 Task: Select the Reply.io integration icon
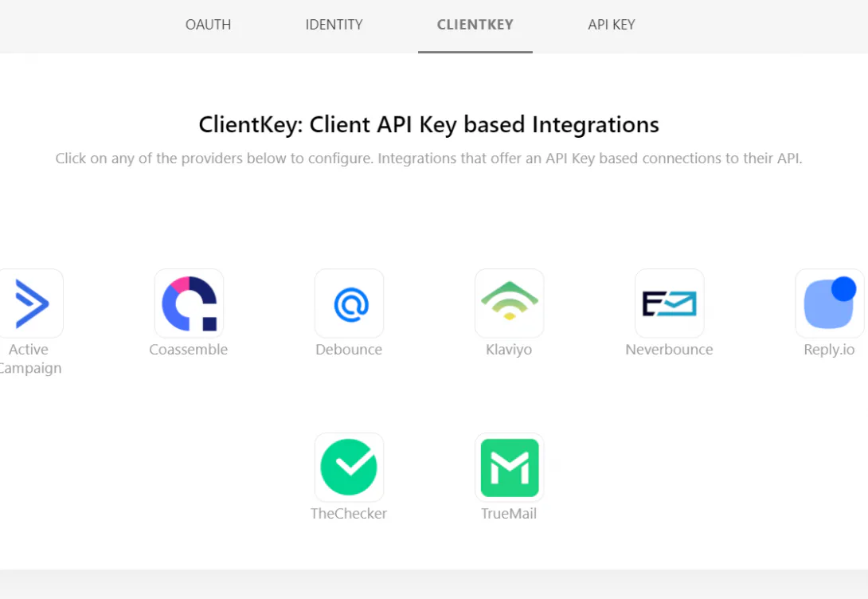(x=830, y=303)
